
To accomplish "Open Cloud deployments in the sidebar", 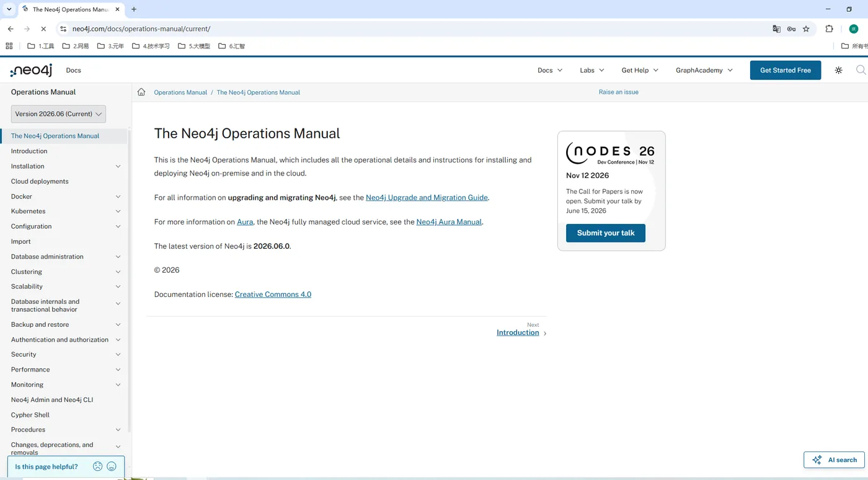I will [40, 182].
